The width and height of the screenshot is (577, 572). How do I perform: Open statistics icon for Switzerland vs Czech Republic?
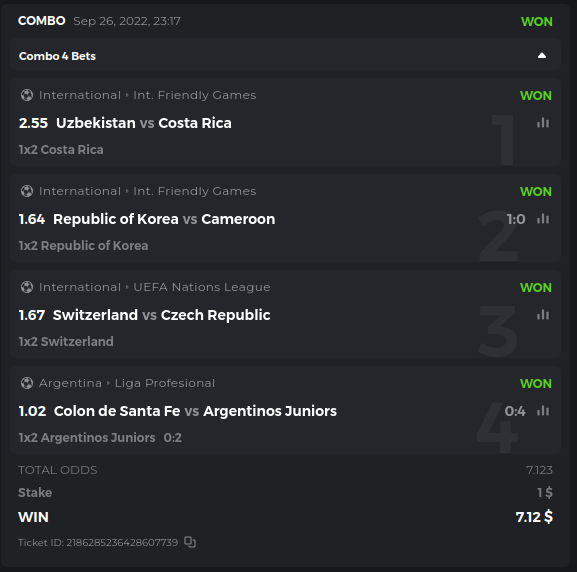click(x=543, y=315)
